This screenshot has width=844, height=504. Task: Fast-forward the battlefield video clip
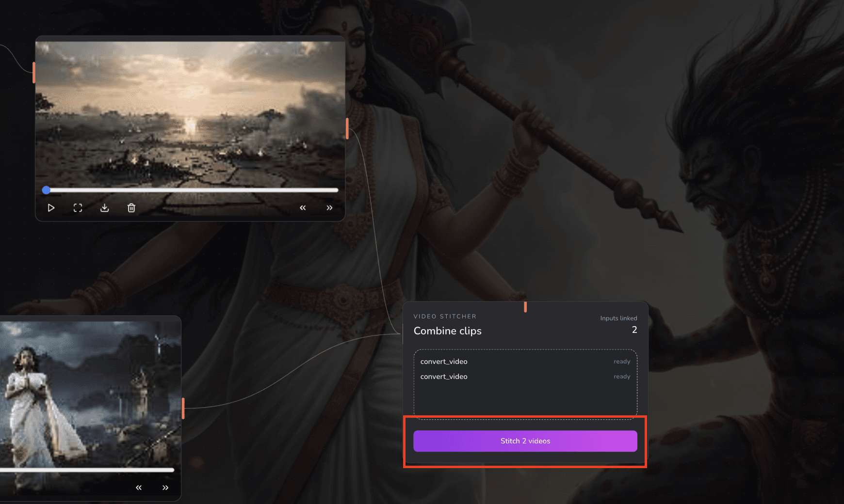pyautogui.click(x=329, y=208)
